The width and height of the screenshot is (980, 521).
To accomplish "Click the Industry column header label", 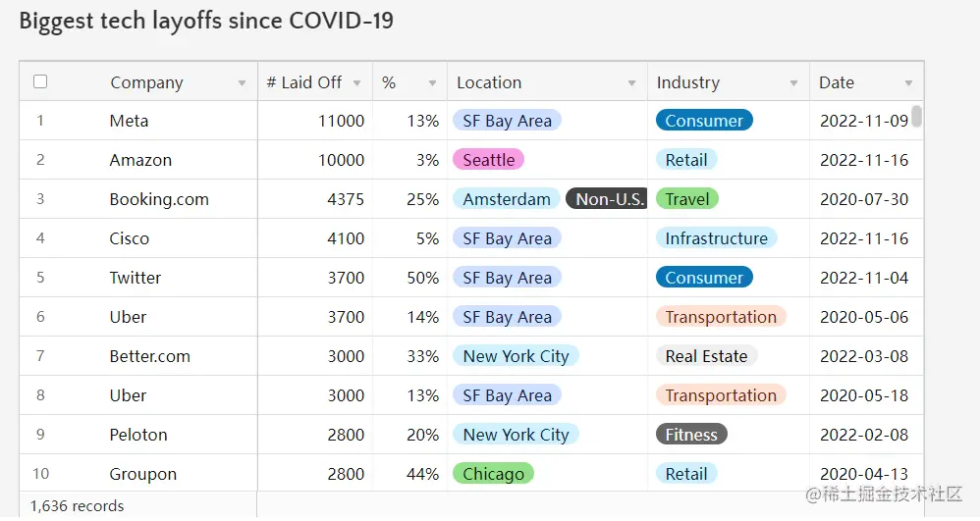I will pos(688,82).
